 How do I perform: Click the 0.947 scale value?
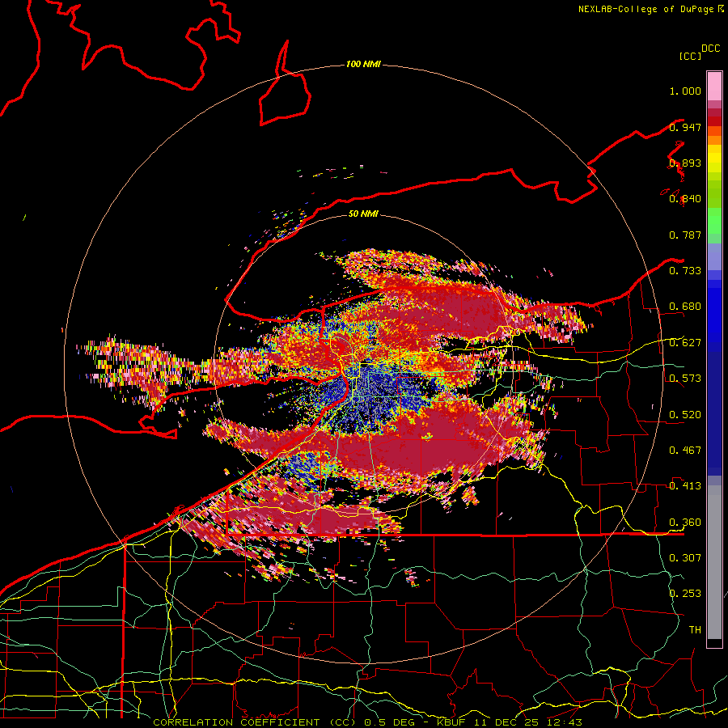685,127
